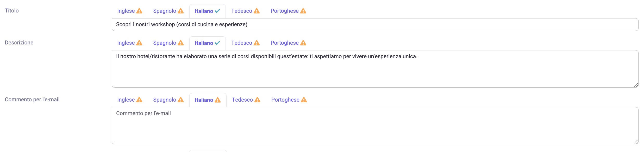644x152 pixels.
Task: Click checkmark icon on Titolo Italiano tab
Action: [x=217, y=11]
